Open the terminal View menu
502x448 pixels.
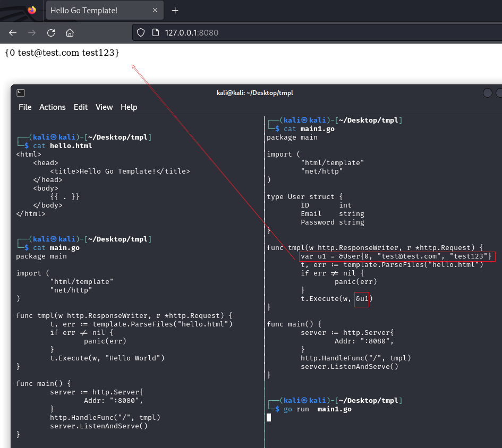click(x=104, y=107)
